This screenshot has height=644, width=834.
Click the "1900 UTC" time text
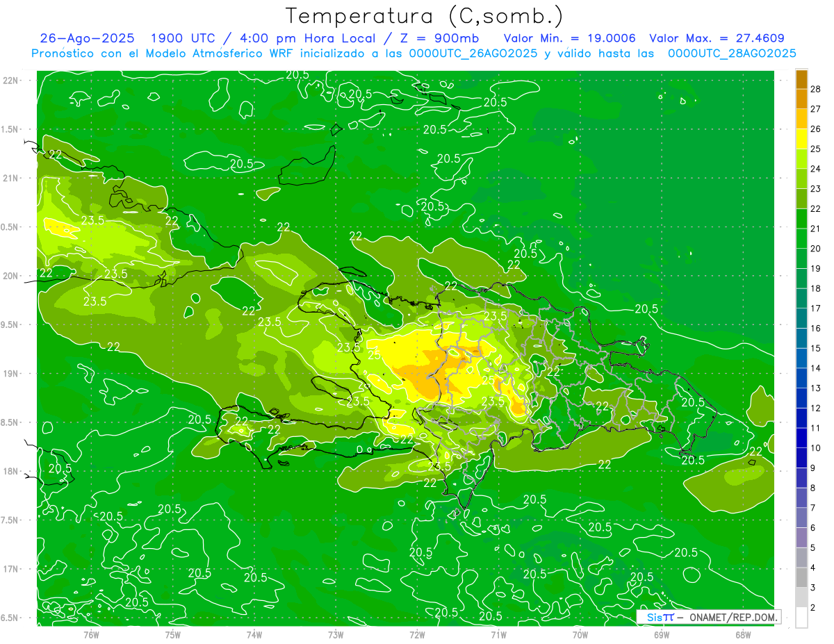(183, 38)
